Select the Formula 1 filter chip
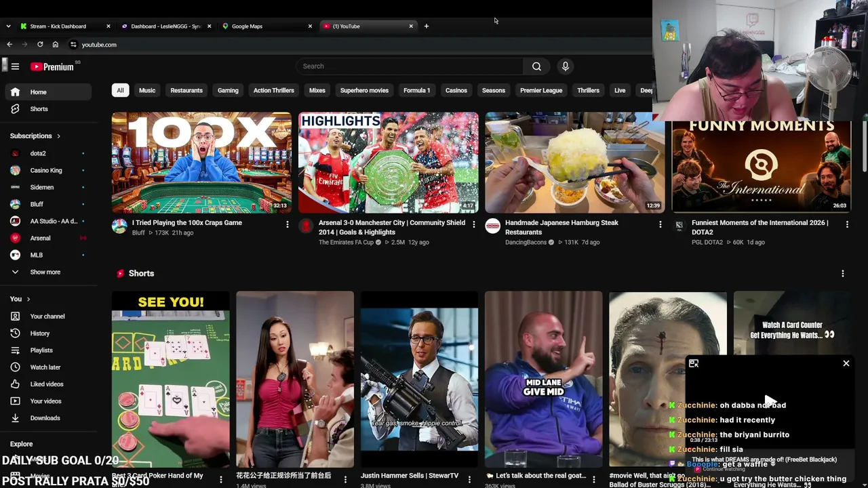This screenshot has height=488, width=868. click(x=417, y=91)
